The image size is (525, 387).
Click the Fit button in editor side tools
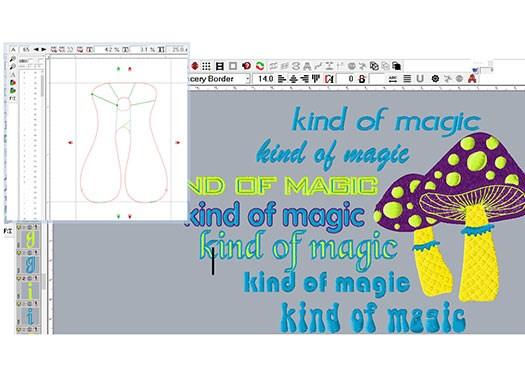click(x=12, y=99)
